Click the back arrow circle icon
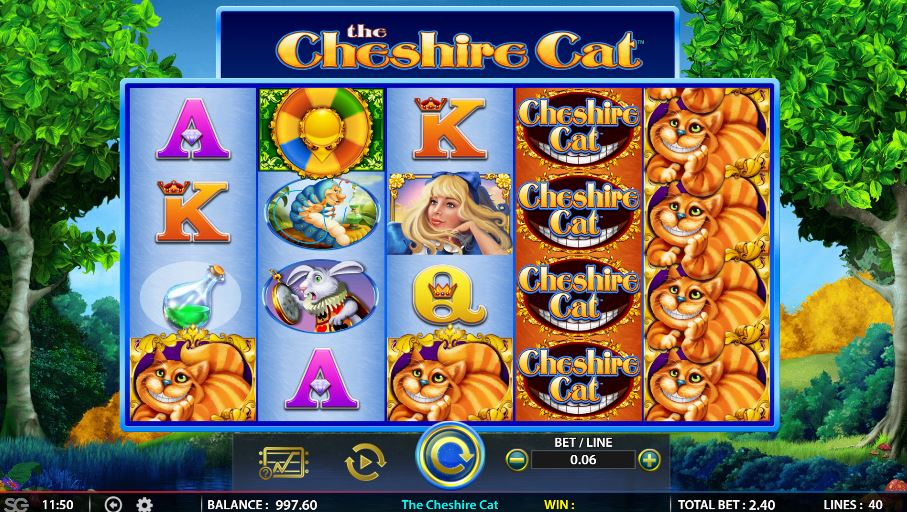 tap(113, 504)
